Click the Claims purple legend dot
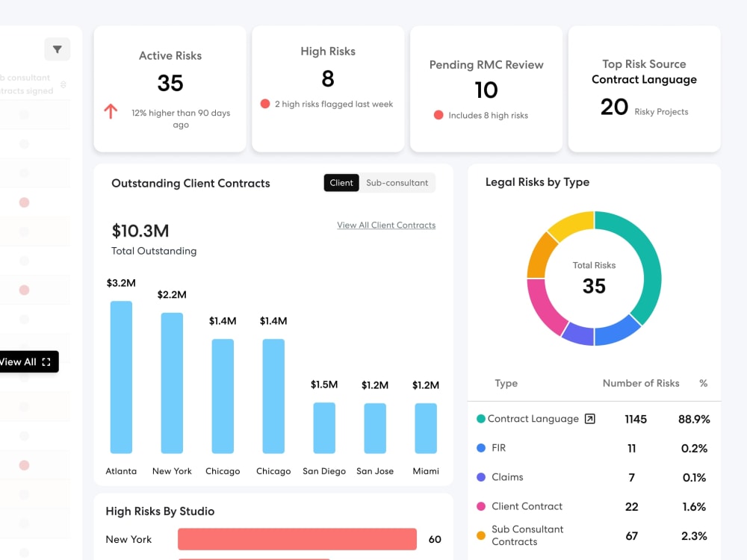This screenshot has height=560, width=747. coord(481,477)
